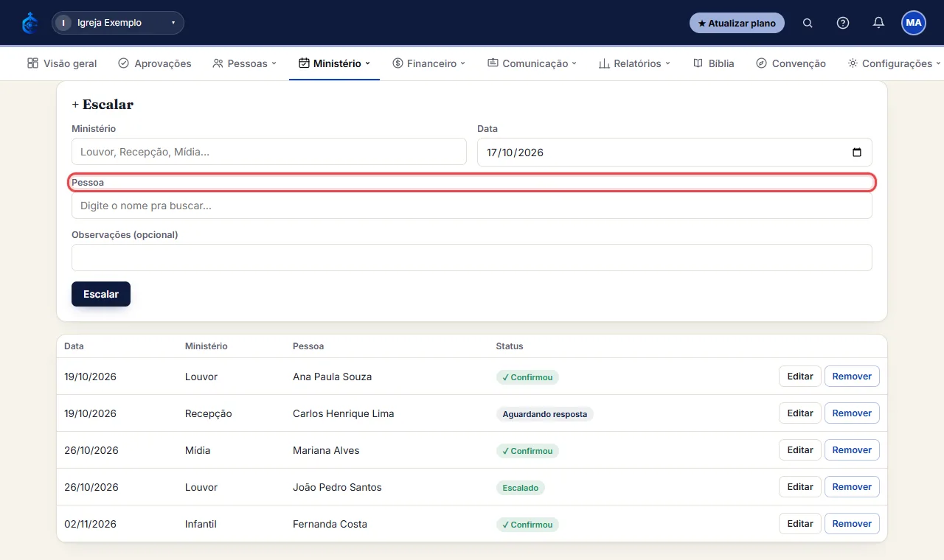Click the Atualizar plano button
Screen dimensions: 944x560
(737, 23)
